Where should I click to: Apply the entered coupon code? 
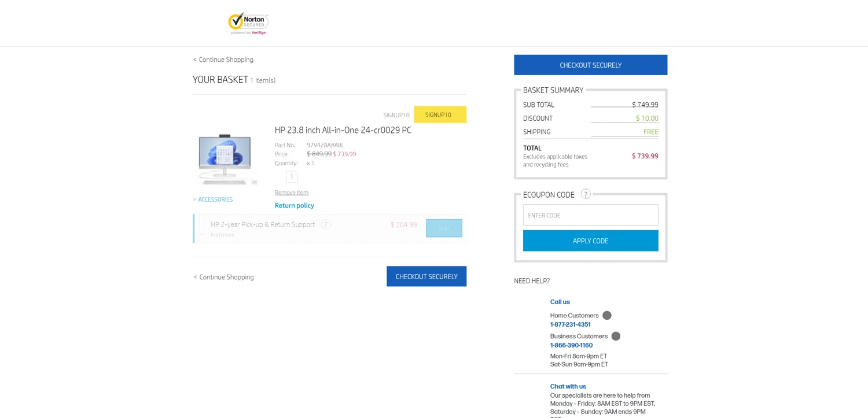point(590,241)
